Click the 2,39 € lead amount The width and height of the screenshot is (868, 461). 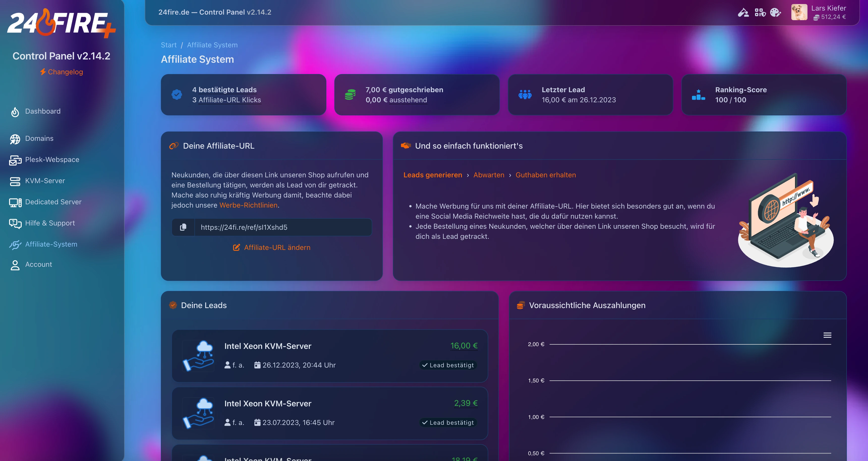tap(466, 403)
